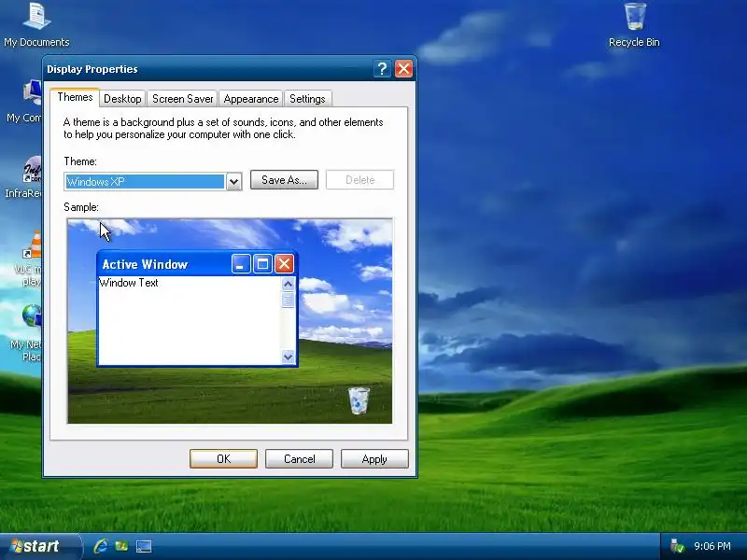Viewport: 747px width, 560px height.
Task: Open the Start menu
Action: (x=39, y=546)
